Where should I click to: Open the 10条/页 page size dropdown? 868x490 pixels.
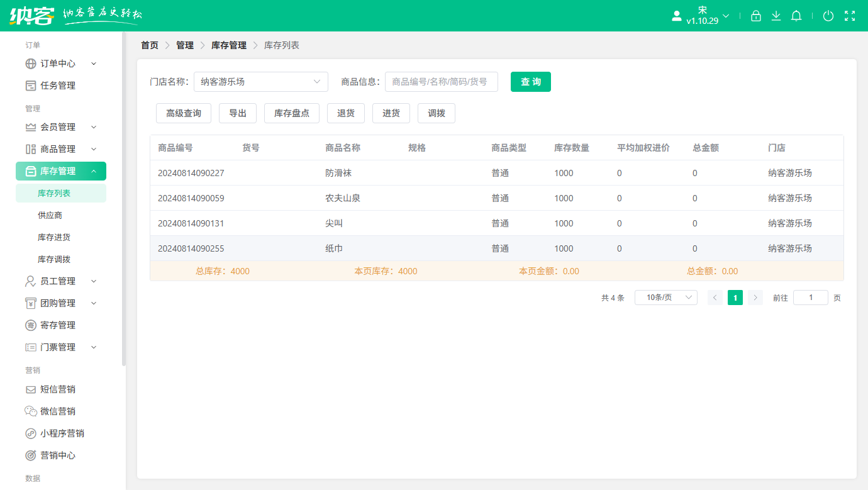pos(665,297)
